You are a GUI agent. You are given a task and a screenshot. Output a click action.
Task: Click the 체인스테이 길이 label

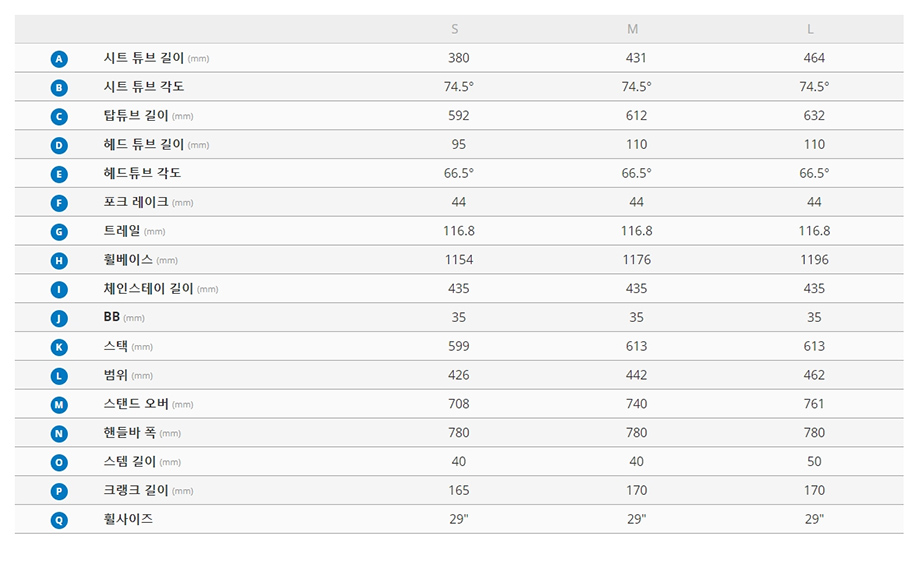point(148,289)
